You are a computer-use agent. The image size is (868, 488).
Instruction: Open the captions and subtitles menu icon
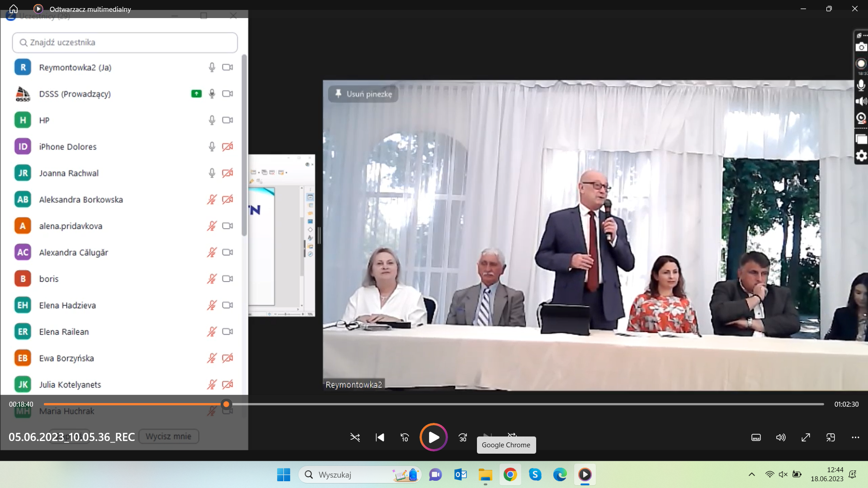pos(756,437)
